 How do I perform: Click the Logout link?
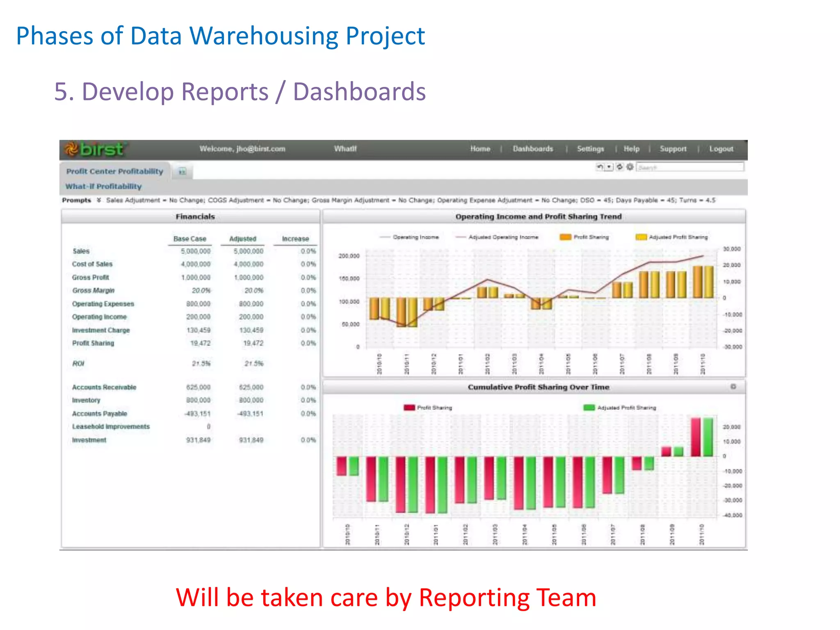coord(721,149)
